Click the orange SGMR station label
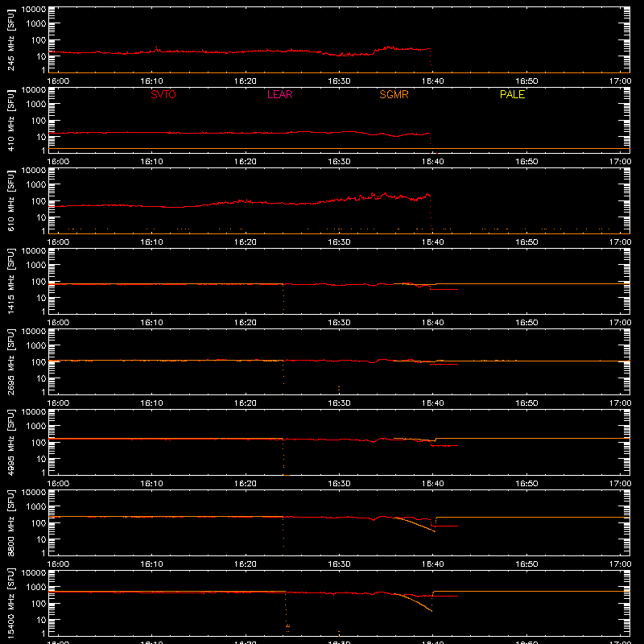644x644 pixels. tap(394, 94)
